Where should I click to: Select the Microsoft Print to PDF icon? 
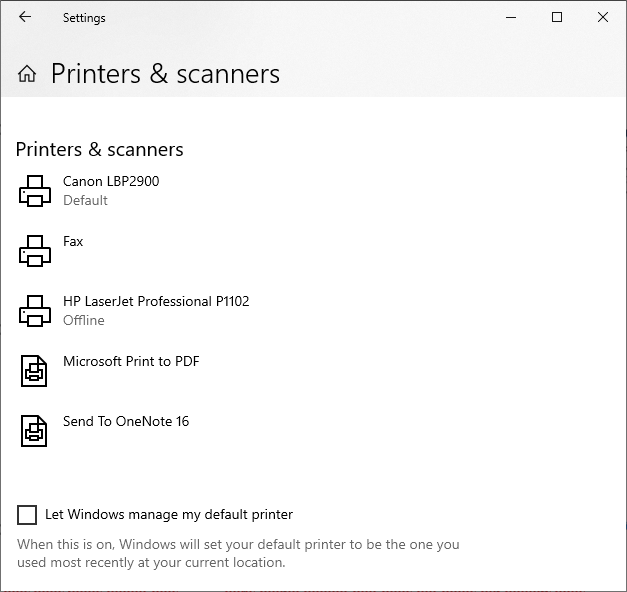pyautogui.click(x=34, y=371)
